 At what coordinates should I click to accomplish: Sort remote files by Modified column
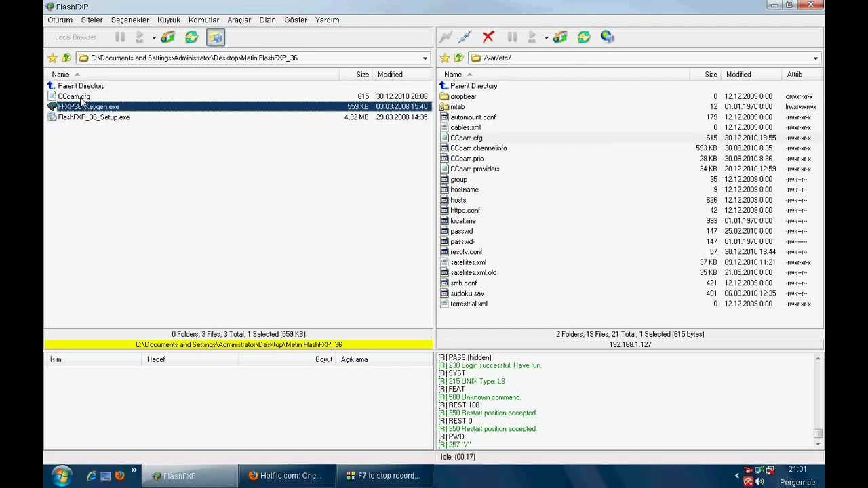pos(751,75)
